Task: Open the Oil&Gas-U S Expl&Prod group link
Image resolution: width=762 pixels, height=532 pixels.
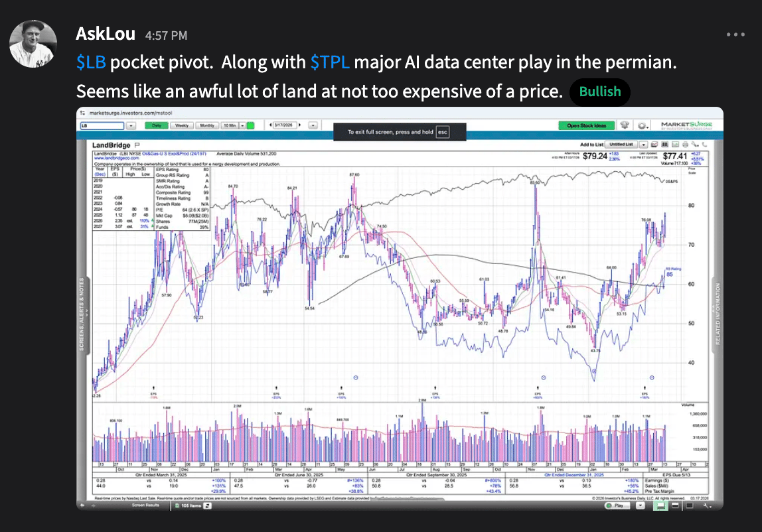Action: click(174, 153)
